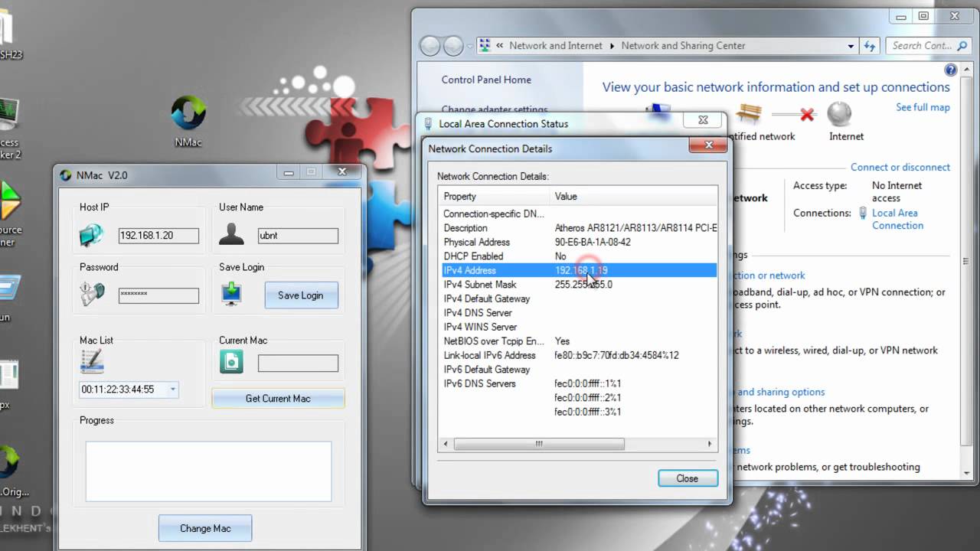Click the red X broken connection icon
Image resolution: width=980 pixels, height=551 pixels.
807,115
